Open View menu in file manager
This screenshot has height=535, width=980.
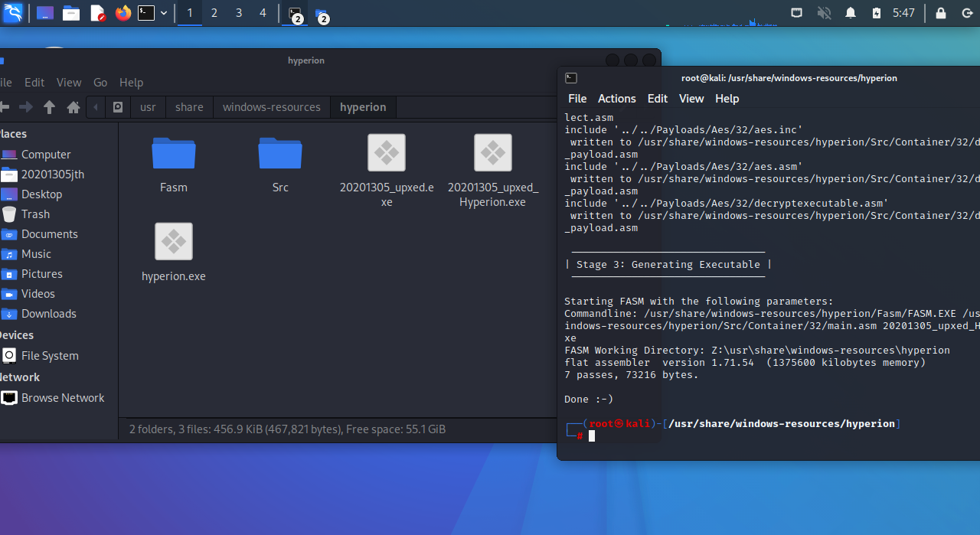click(x=69, y=83)
